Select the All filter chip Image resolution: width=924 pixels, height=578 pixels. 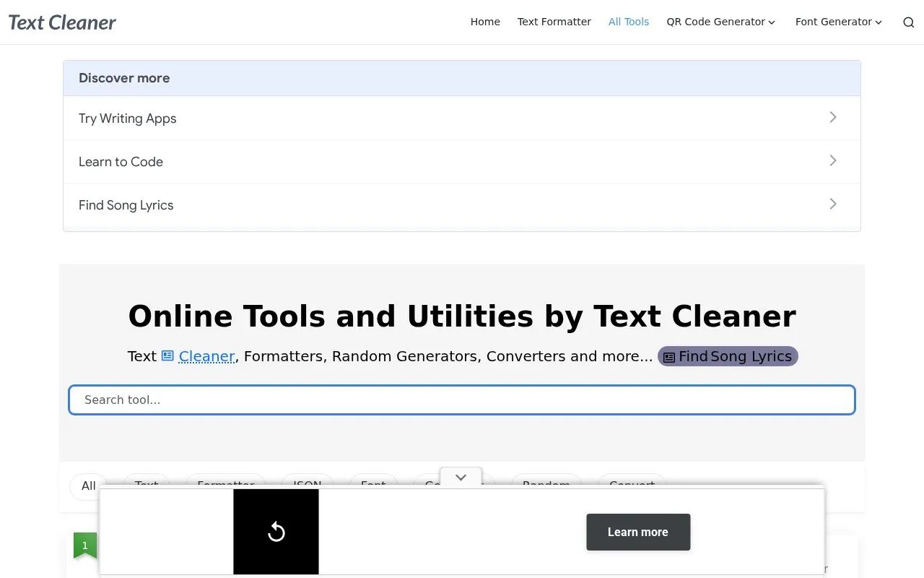click(x=88, y=486)
